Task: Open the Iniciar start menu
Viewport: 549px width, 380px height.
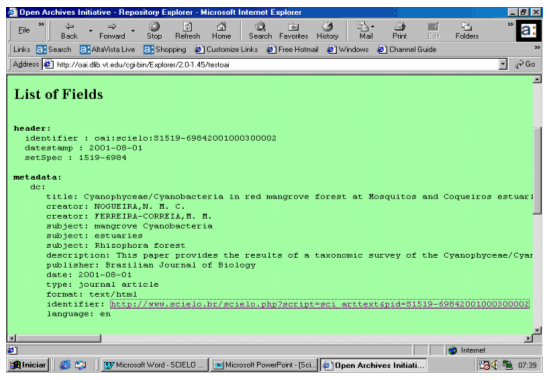Action: [x=28, y=365]
